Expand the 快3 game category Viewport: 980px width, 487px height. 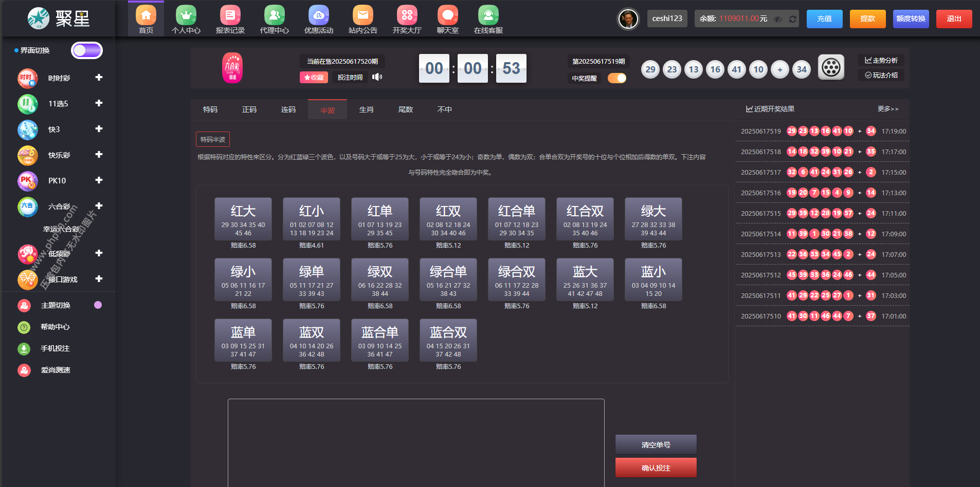pos(99,129)
